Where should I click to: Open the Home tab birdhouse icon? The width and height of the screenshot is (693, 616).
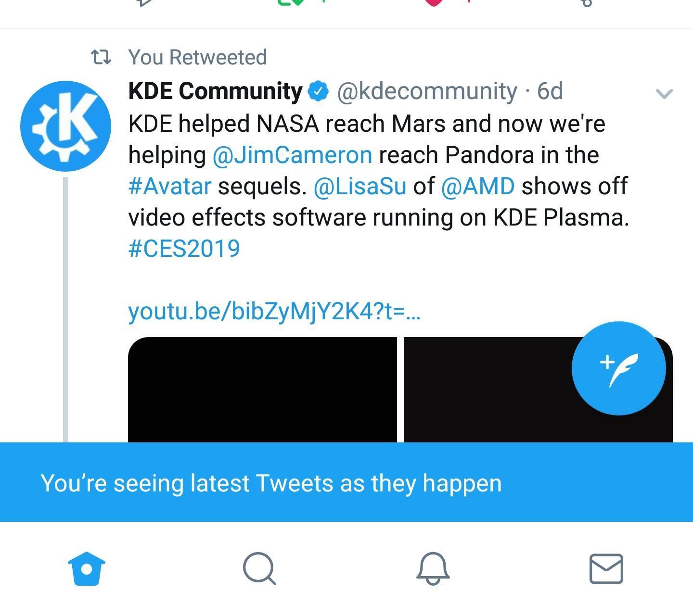(x=87, y=568)
